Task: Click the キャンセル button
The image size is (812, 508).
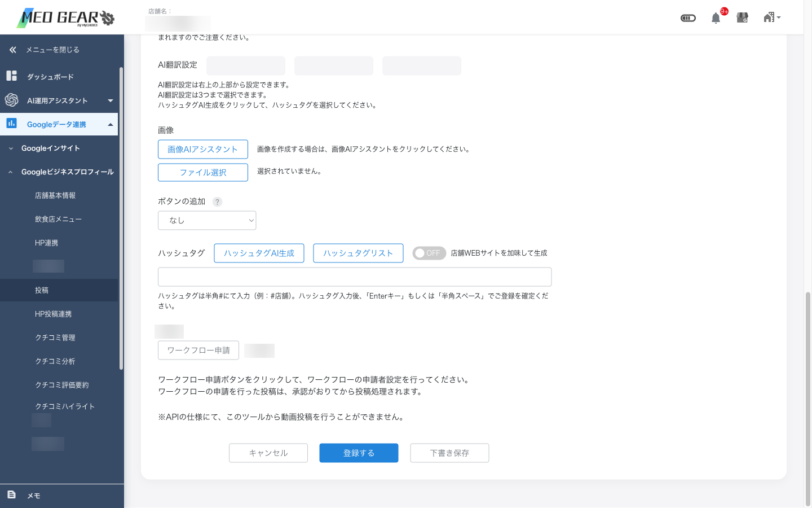Action: (x=268, y=453)
